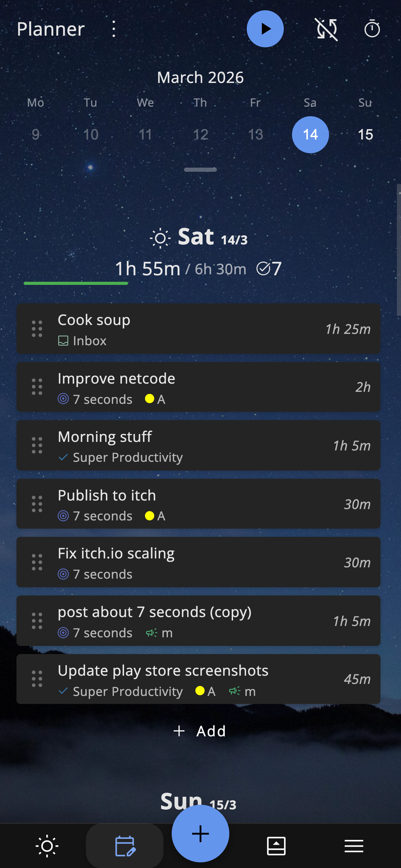Tap the blue plus floating action button

click(200, 833)
